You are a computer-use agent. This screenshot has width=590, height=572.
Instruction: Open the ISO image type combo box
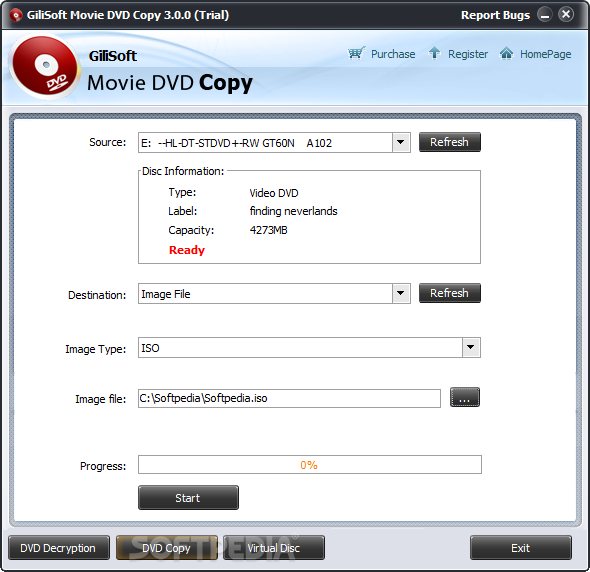click(x=309, y=347)
